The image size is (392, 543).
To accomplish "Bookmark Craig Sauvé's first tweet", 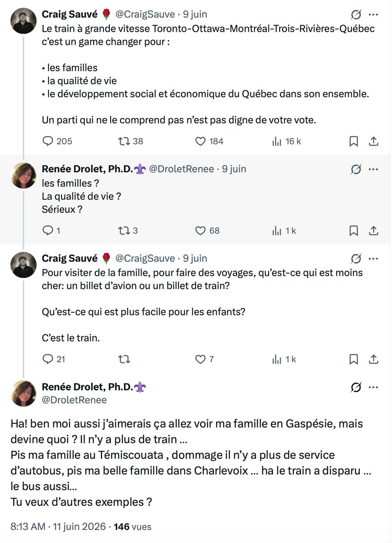I will coord(354,142).
